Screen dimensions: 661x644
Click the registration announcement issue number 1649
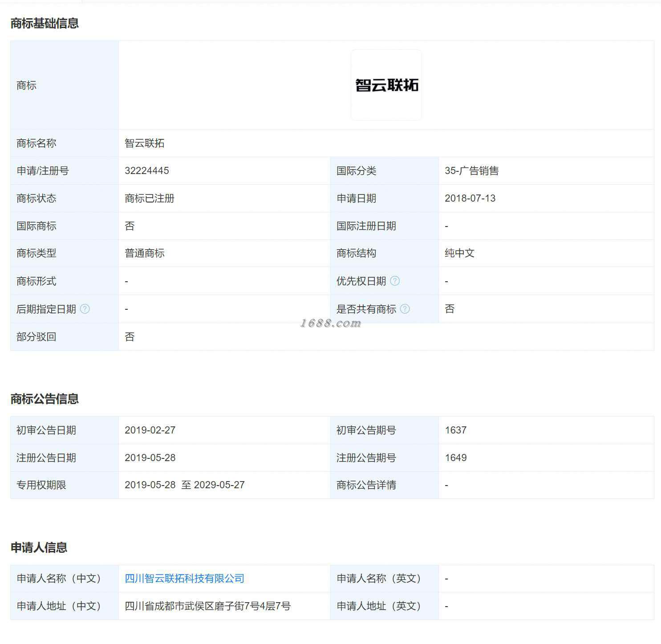click(x=456, y=458)
